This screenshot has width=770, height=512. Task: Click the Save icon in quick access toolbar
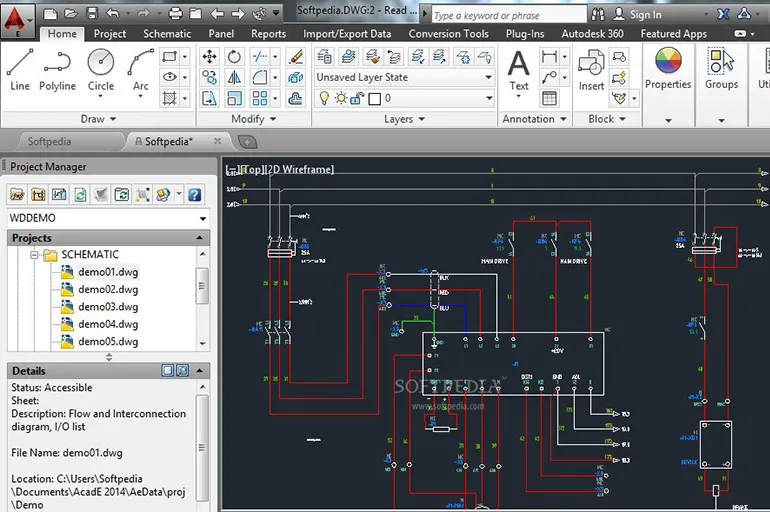tap(92, 13)
